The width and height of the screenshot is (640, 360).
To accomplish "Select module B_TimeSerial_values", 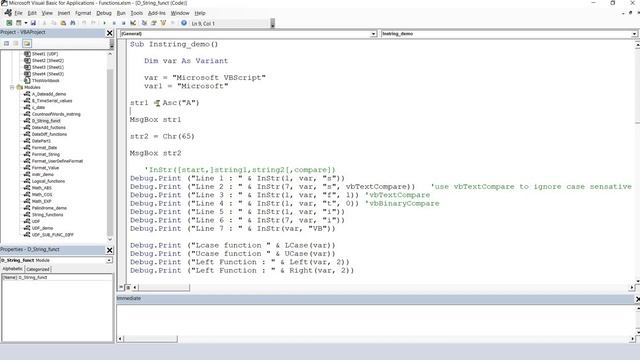I will click(x=52, y=101).
